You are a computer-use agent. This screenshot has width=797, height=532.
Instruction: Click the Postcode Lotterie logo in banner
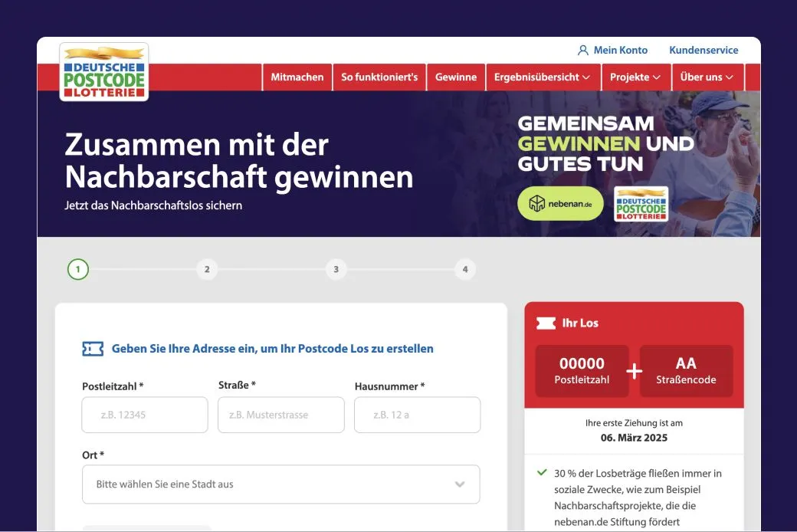641,204
